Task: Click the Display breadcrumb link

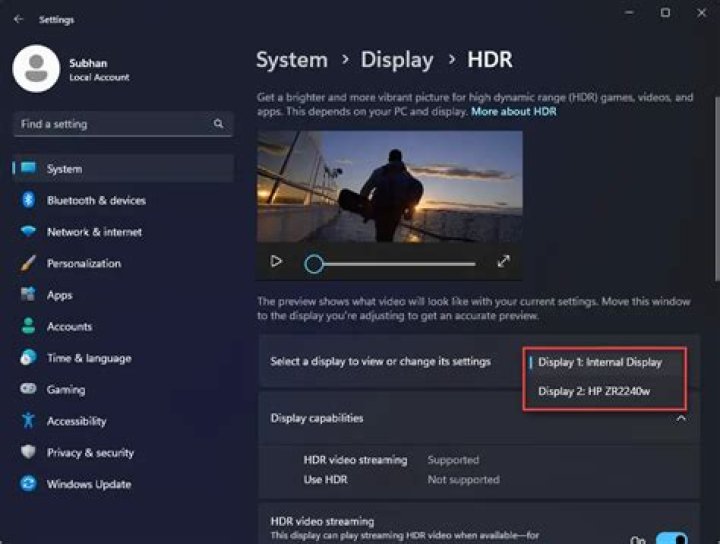Action: [x=397, y=60]
